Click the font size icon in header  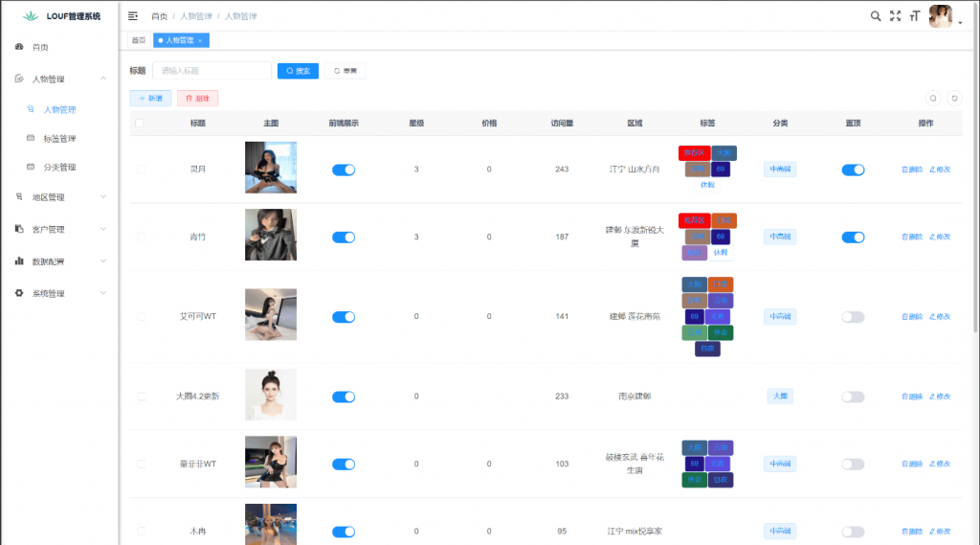click(915, 16)
